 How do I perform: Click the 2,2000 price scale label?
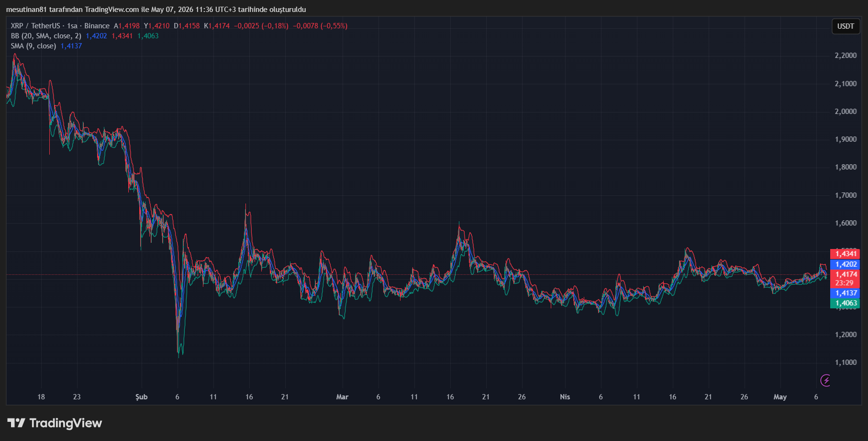point(846,56)
